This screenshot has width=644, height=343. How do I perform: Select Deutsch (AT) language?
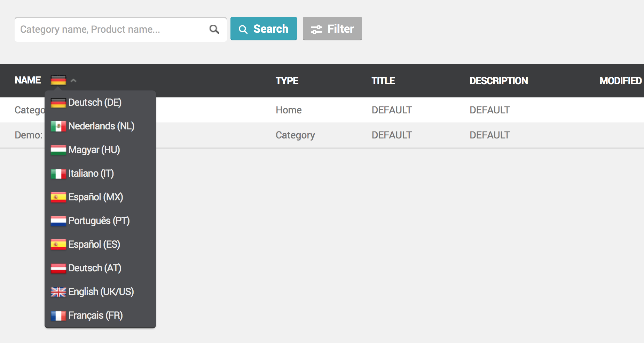pos(100,268)
